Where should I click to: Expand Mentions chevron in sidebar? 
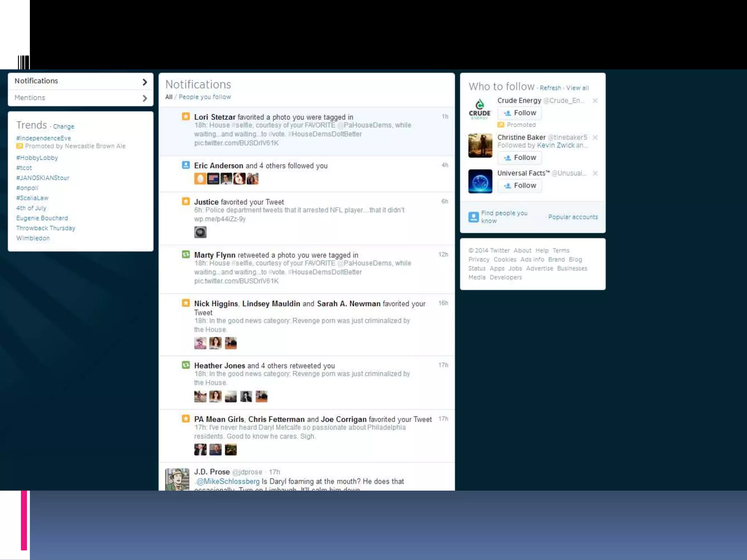pyautogui.click(x=145, y=98)
